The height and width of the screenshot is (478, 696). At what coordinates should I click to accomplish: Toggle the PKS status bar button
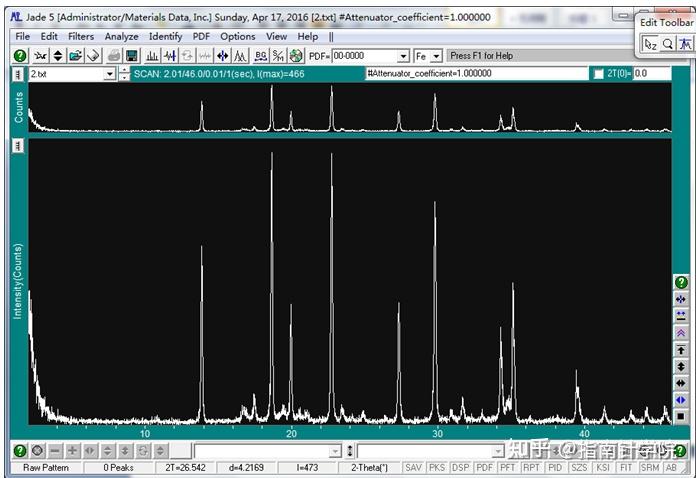436,467
